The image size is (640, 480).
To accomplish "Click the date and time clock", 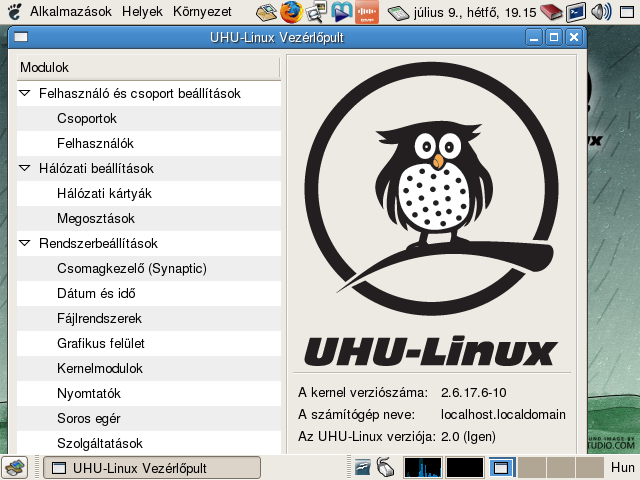I will 475,12.
